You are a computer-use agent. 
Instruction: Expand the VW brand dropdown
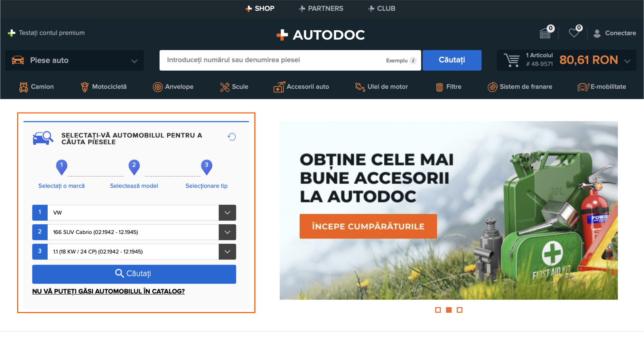point(227,213)
